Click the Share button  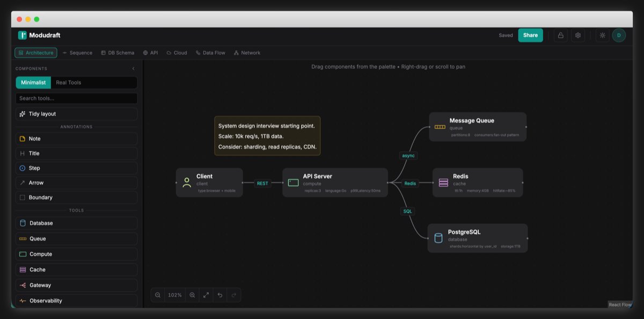(x=530, y=35)
